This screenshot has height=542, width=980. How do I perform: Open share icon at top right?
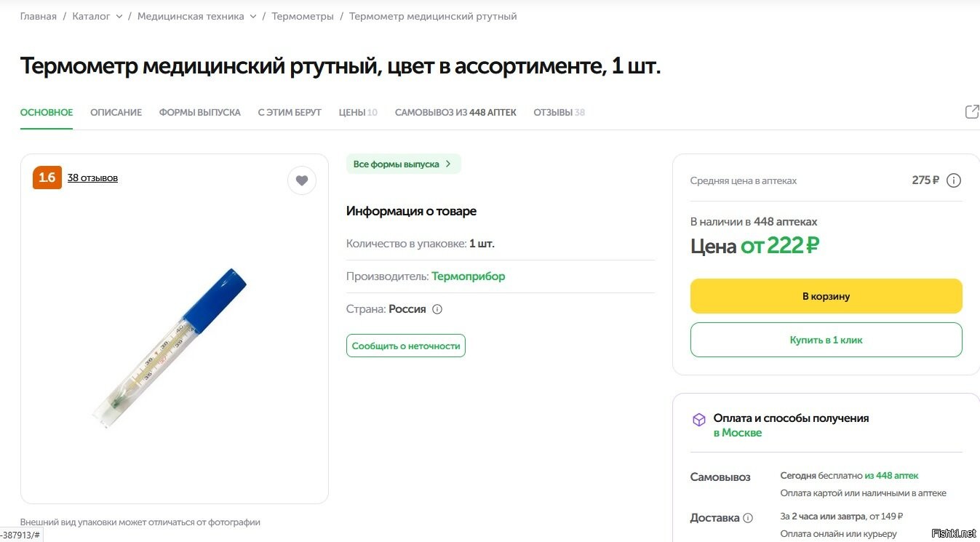pyautogui.click(x=972, y=111)
